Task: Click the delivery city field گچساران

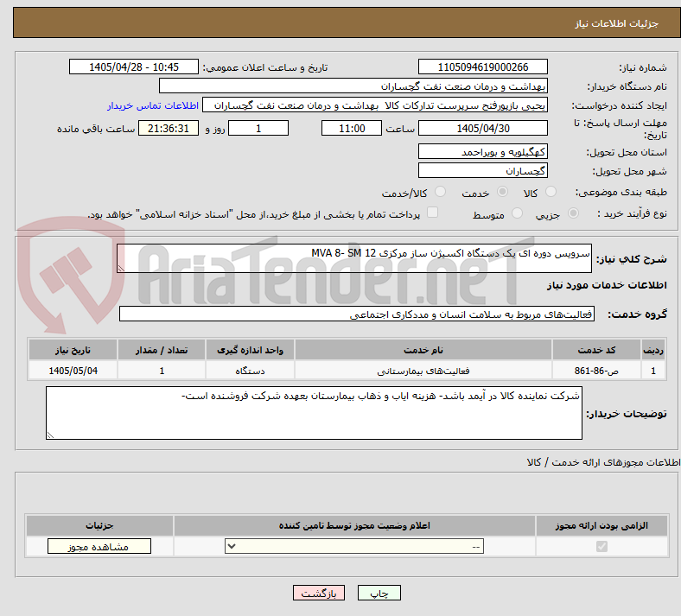Action: point(482,170)
